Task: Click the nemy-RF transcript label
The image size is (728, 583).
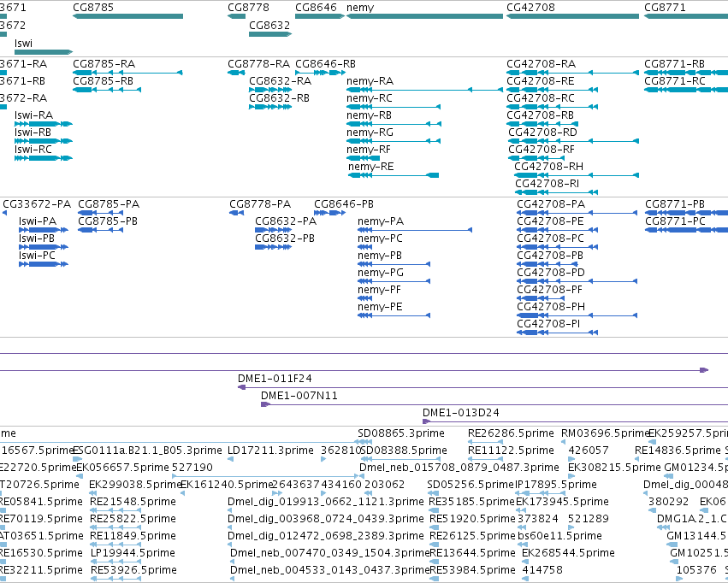Action: (x=368, y=150)
